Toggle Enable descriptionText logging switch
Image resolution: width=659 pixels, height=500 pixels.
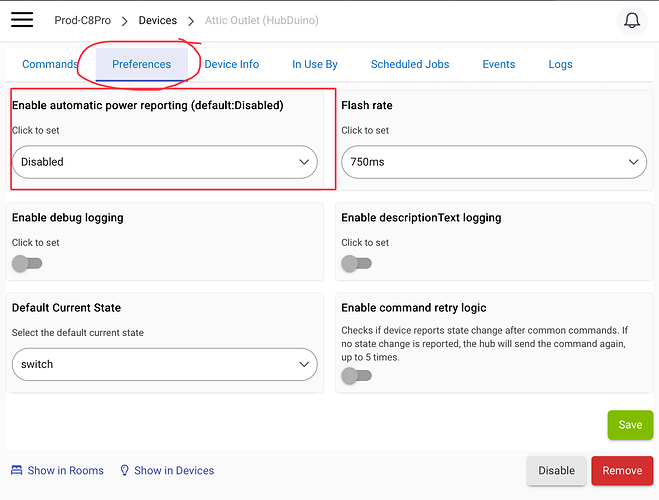[x=356, y=263]
